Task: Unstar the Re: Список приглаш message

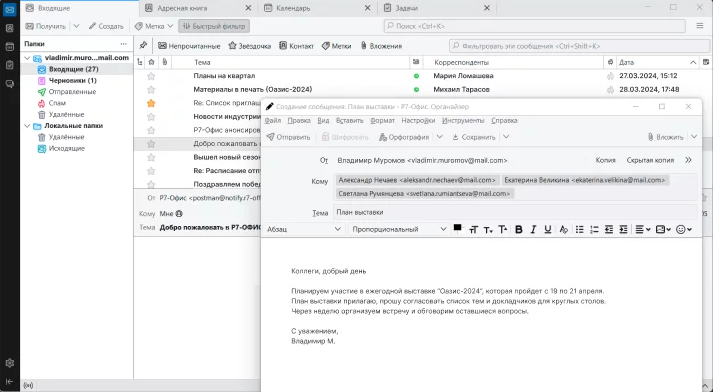Action: coord(151,103)
